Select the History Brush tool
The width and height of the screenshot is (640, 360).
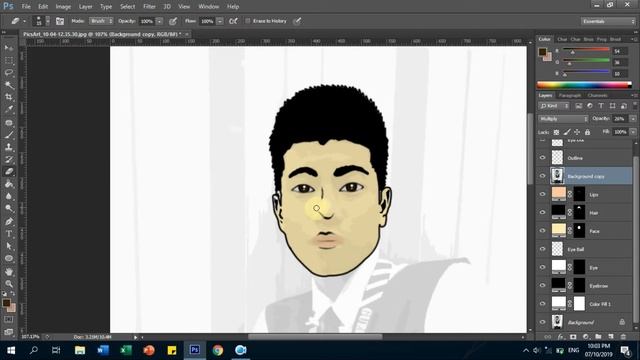pos(9,159)
